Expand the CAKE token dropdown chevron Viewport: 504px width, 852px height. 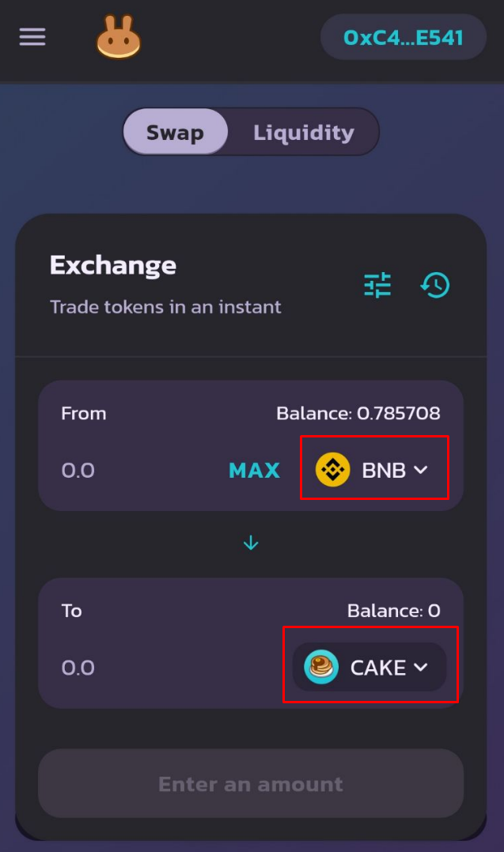pyautogui.click(x=421, y=668)
